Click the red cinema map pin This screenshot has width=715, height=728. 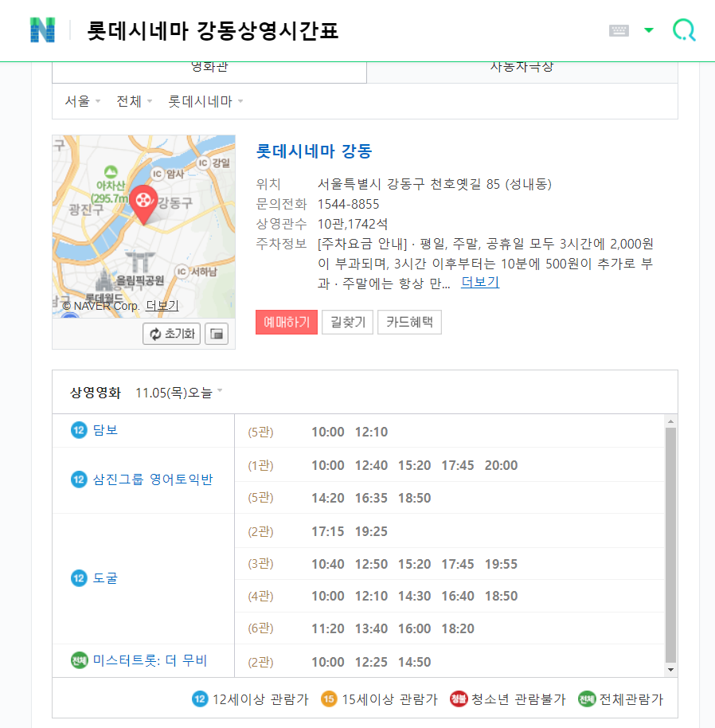pyautogui.click(x=143, y=204)
